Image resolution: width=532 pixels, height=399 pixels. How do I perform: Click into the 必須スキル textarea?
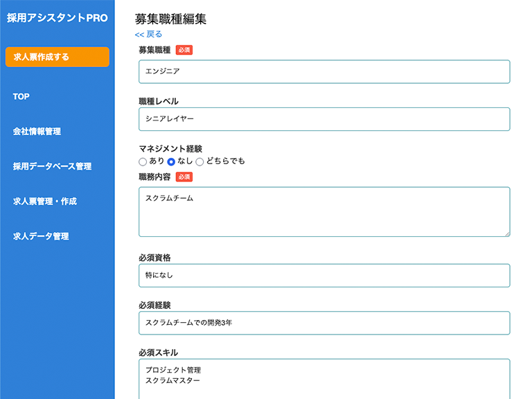pos(324,379)
